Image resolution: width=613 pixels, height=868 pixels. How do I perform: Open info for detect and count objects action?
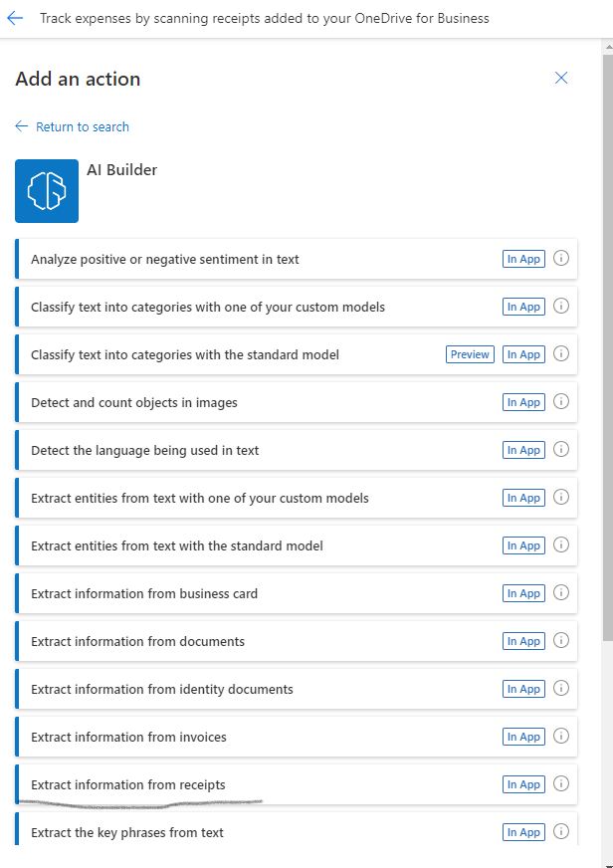pyautogui.click(x=561, y=401)
